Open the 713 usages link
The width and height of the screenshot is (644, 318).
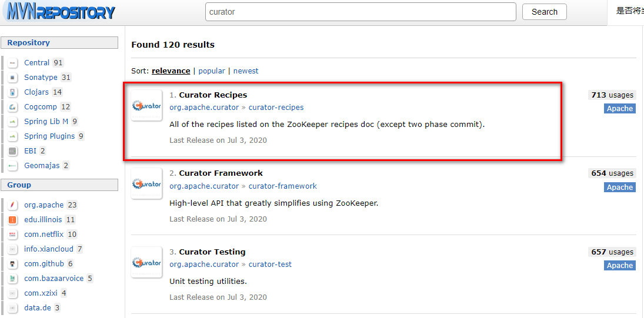click(612, 95)
